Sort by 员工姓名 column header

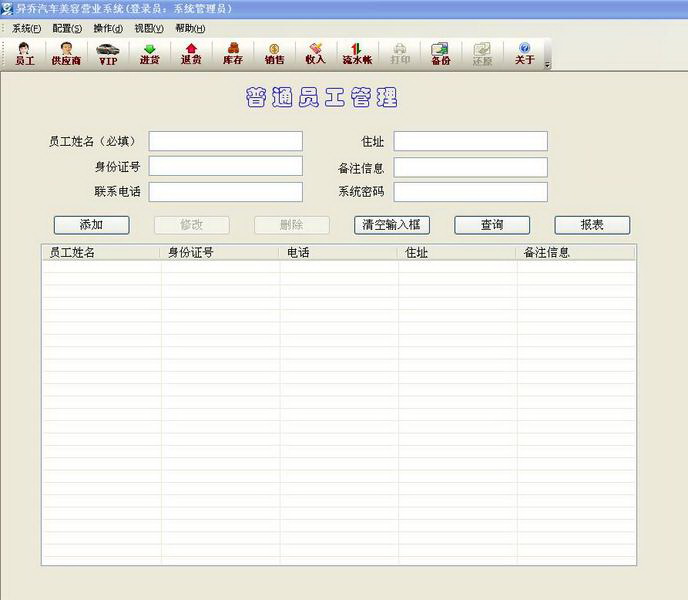pyautogui.click(x=101, y=253)
